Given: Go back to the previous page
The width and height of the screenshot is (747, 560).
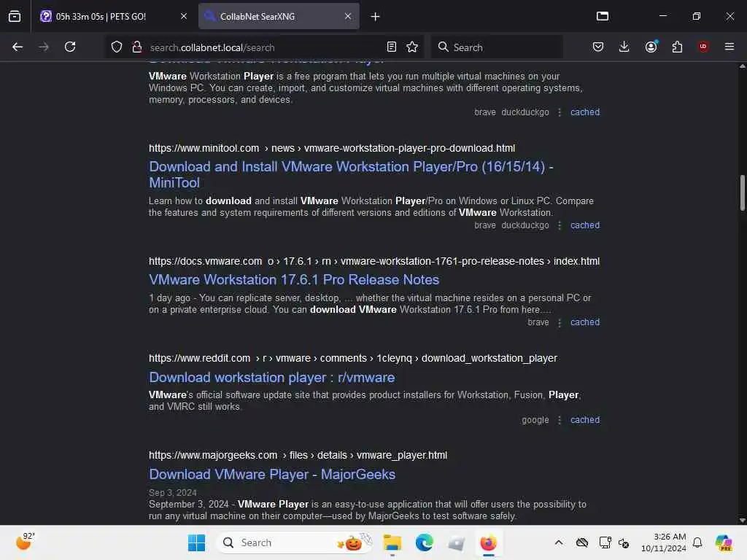Looking at the screenshot, I should (18, 47).
